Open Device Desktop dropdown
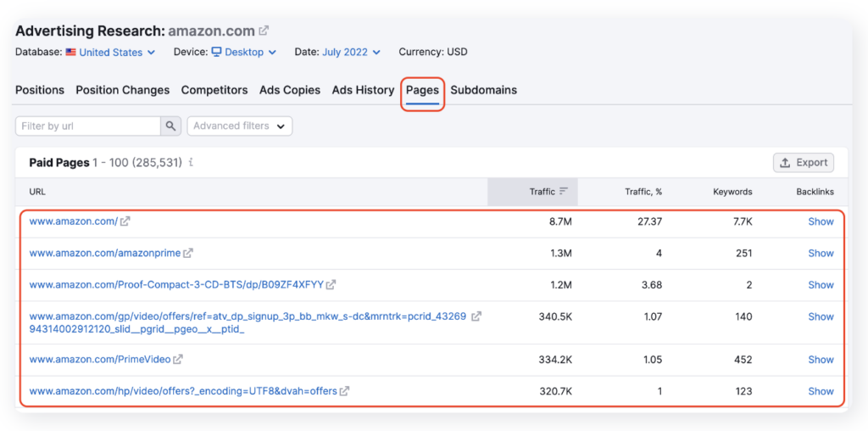The image size is (868, 431). (x=243, y=52)
